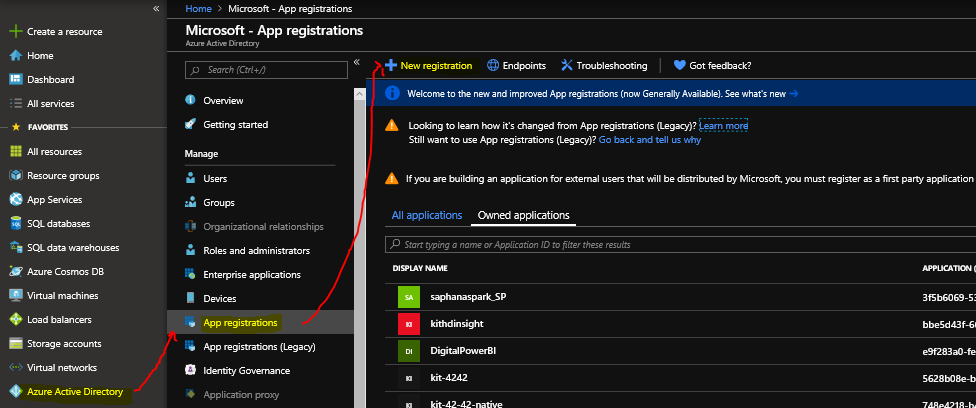Click the Getting started rocket icon
976x408 pixels.
[x=190, y=125]
